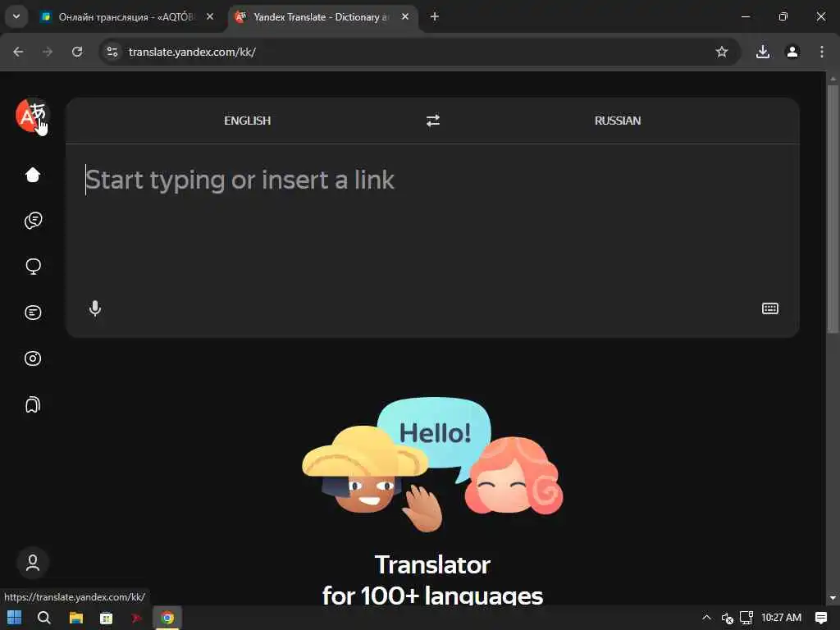
Task: Click the network tray icon
Action: [x=746, y=618]
